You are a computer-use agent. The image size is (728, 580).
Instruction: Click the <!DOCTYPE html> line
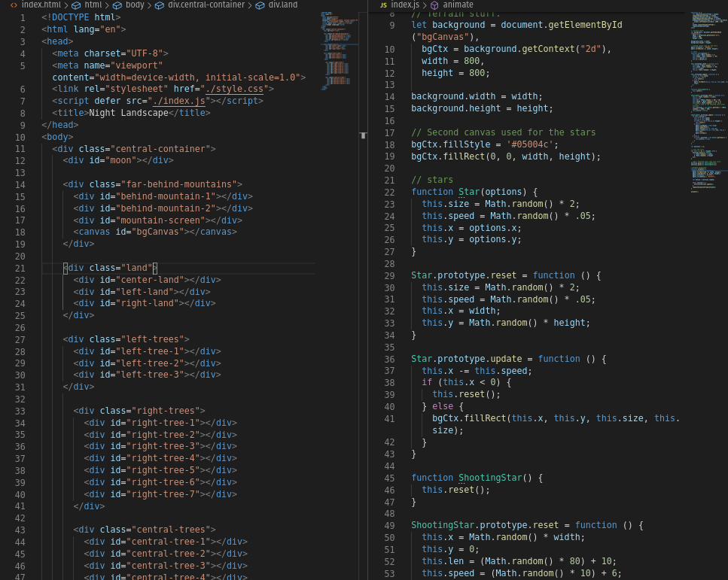(x=81, y=17)
